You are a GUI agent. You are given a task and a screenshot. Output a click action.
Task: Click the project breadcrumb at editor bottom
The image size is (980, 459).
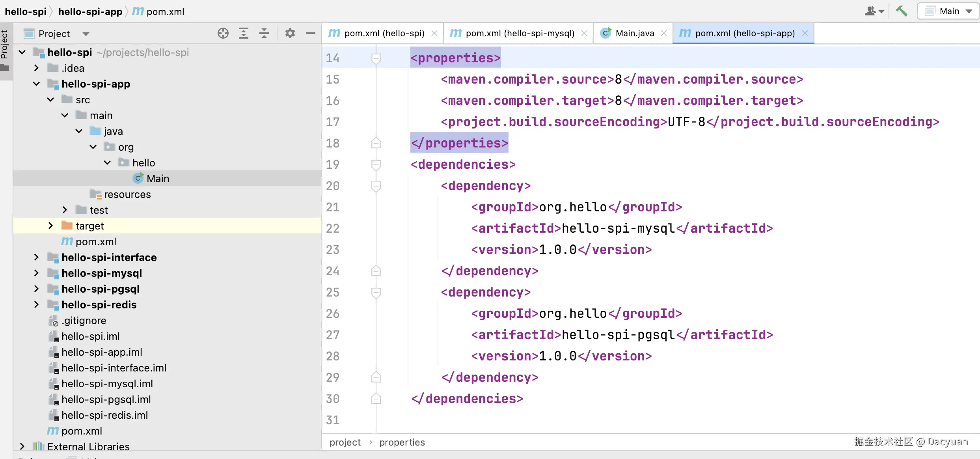(x=345, y=442)
